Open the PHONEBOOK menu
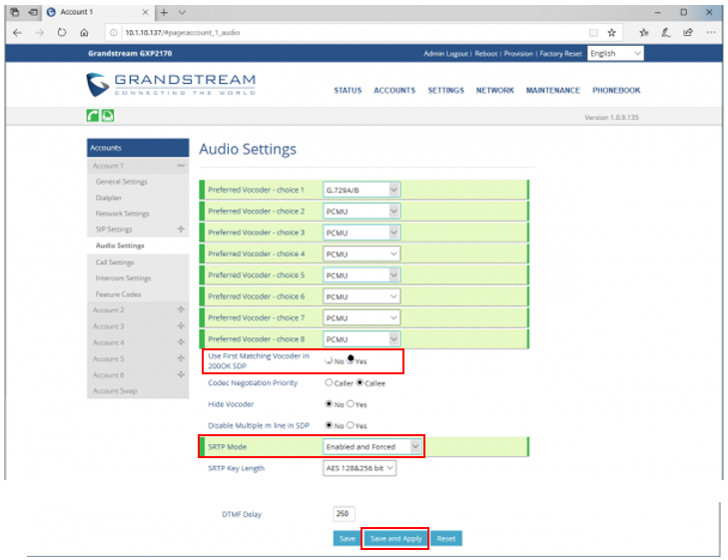Image resolution: width=728 pixels, height=560 pixels. [x=616, y=91]
